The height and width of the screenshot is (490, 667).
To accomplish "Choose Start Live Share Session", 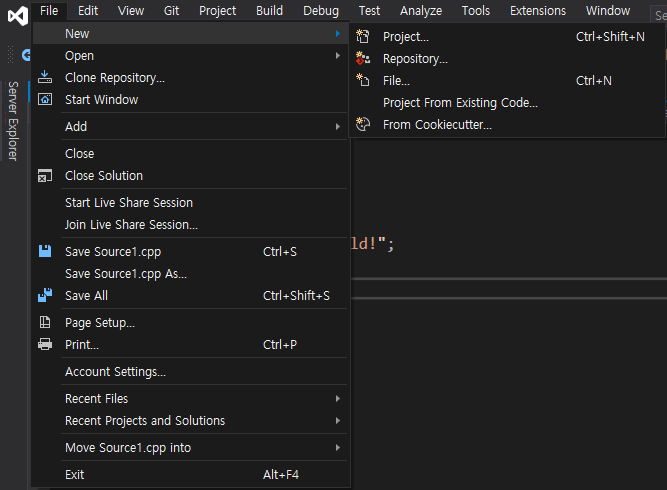I will pos(191,202).
